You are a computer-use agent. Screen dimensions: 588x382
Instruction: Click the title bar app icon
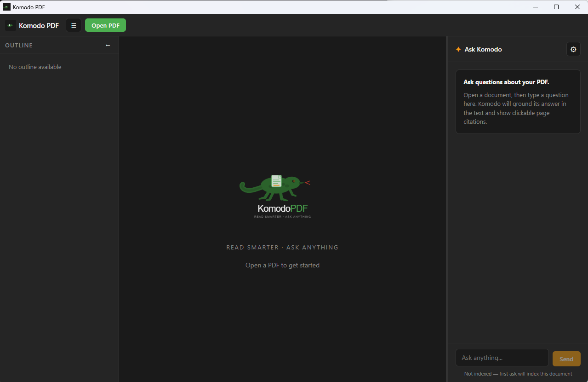coord(7,7)
